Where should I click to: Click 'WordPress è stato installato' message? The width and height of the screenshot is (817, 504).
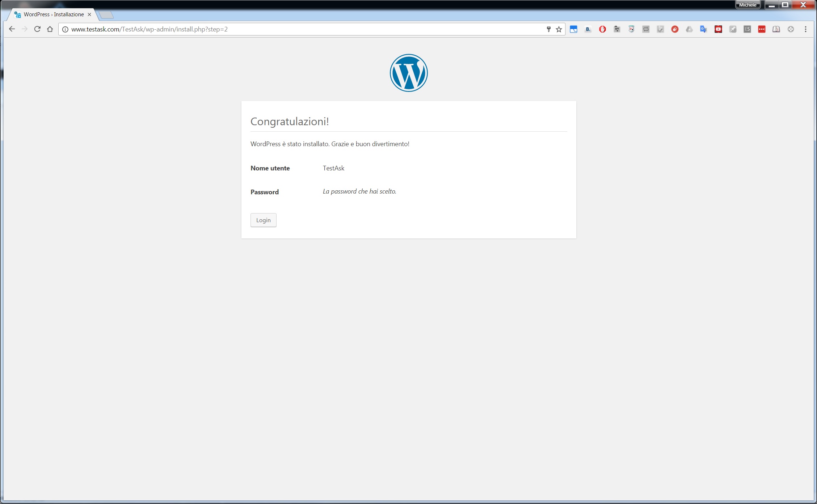pos(330,144)
